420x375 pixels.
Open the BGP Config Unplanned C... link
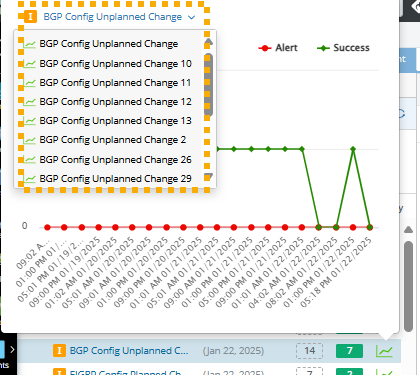(x=129, y=351)
